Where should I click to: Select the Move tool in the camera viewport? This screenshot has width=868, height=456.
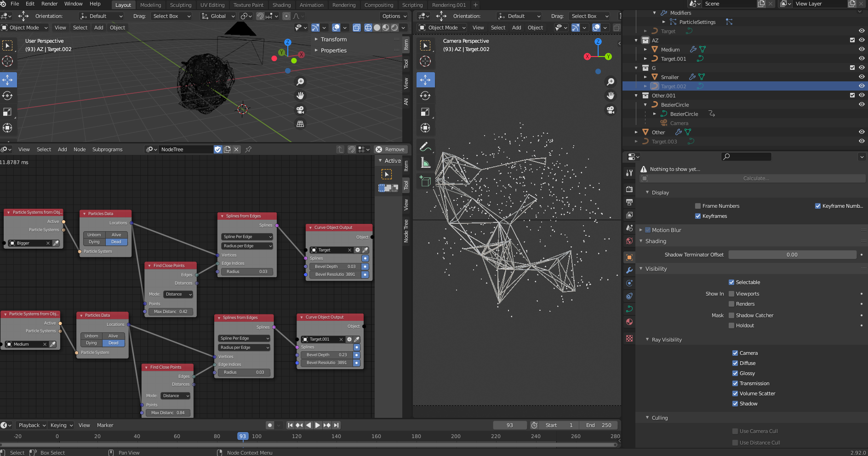(x=425, y=80)
